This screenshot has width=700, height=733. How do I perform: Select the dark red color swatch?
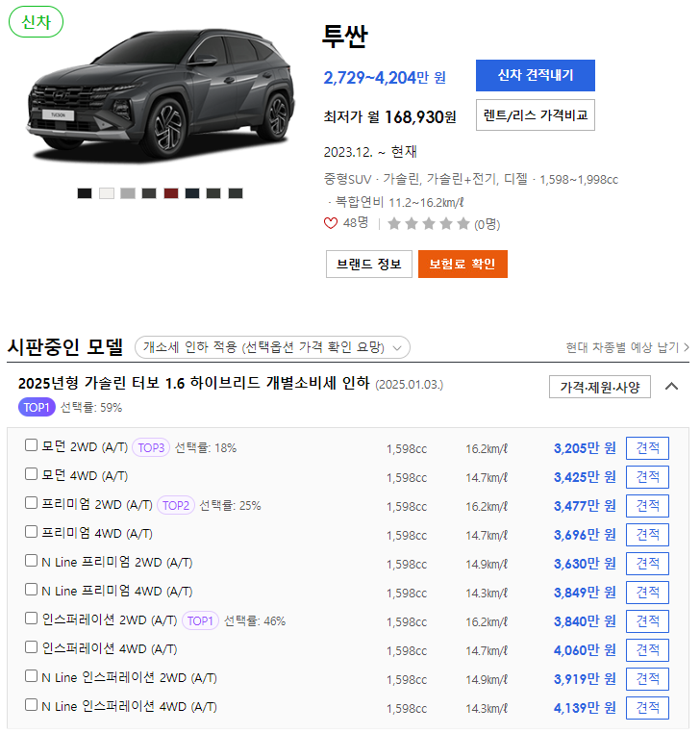[171, 193]
